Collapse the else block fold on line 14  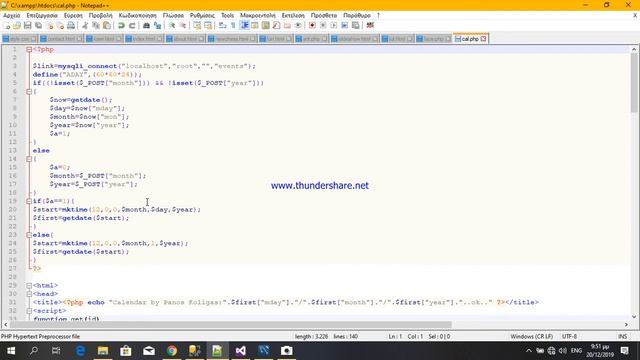pos(29,159)
